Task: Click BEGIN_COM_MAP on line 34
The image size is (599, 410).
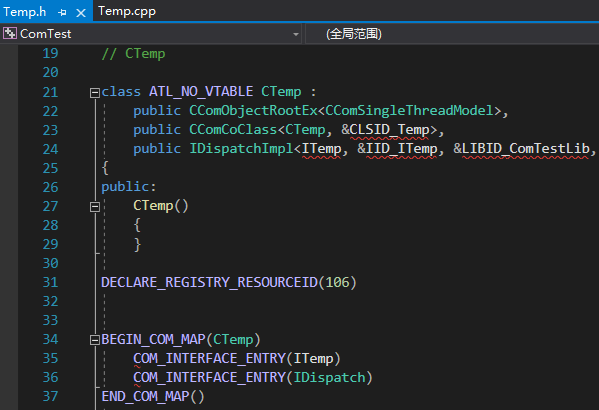Action: tap(153, 339)
